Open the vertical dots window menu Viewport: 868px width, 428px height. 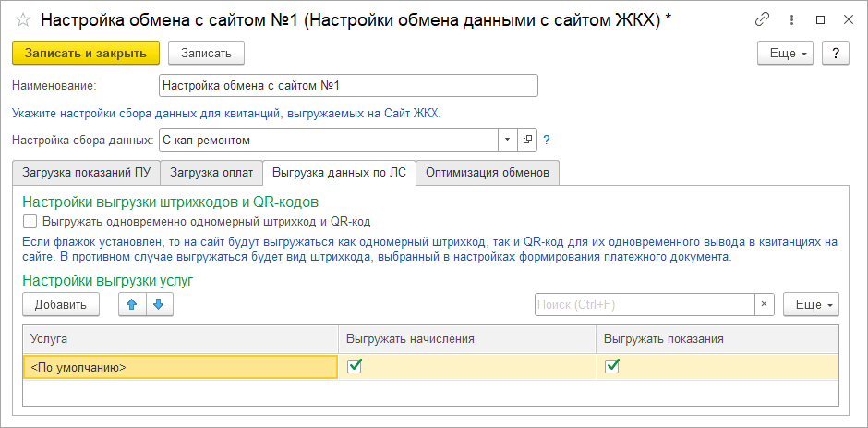coord(790,19)
